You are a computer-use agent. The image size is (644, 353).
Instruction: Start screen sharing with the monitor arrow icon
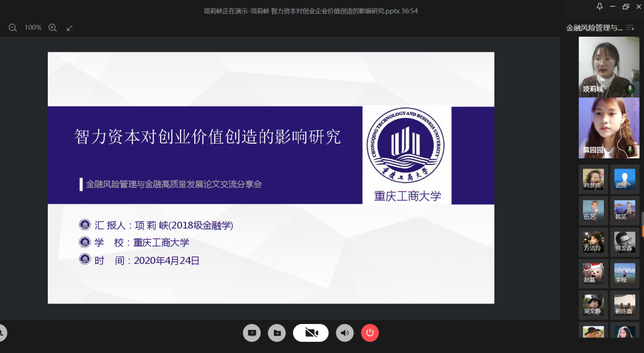click(x=252, y=333)
